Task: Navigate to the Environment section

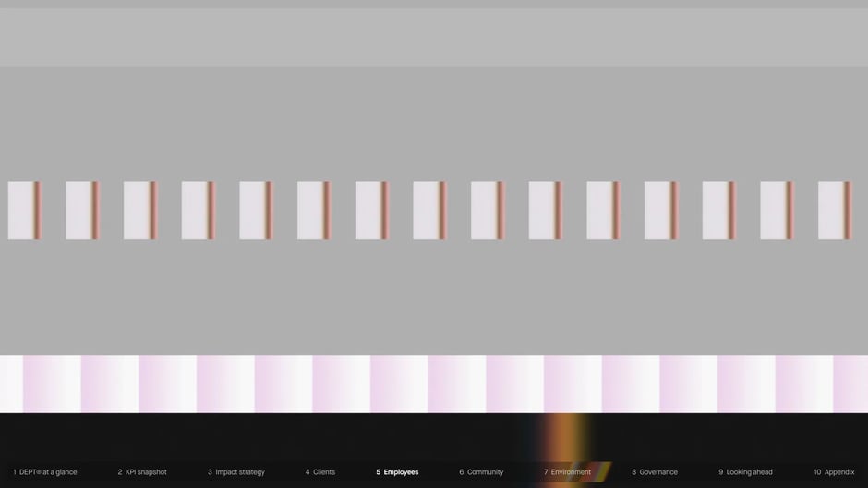Action: pyautogui.click(x=567, y=472)
